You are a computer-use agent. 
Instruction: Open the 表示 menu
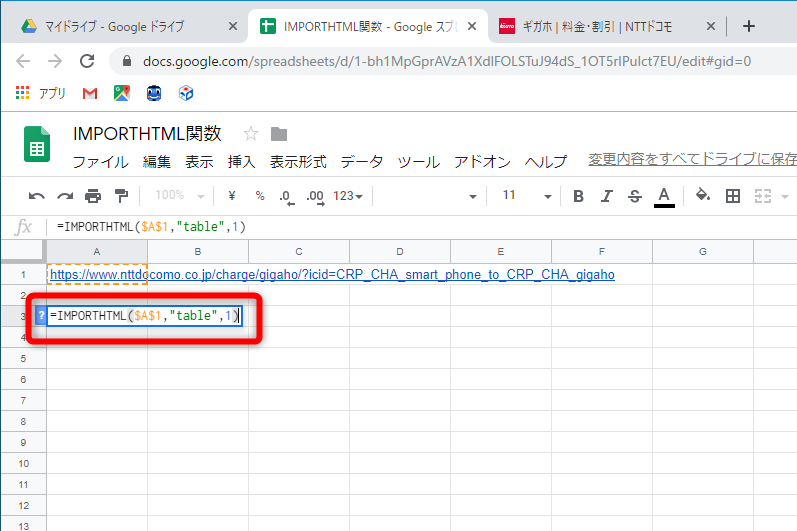(x=199, y=162)
